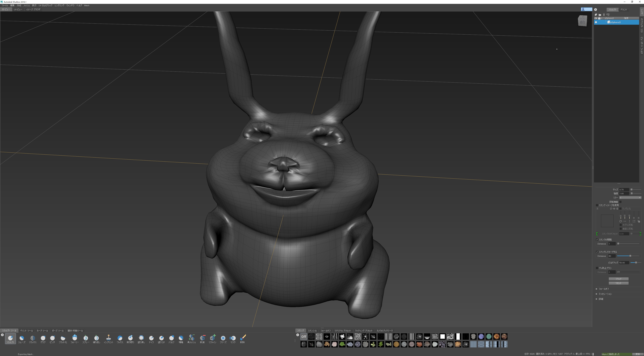The width and height of the screenshot is (644, 356).
Task: Select the グラブ (Grab) sculpt tool
Action: 43,338
